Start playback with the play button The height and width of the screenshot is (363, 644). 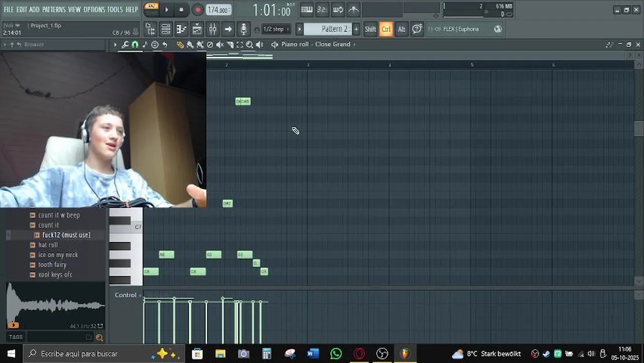click(167, 10)
